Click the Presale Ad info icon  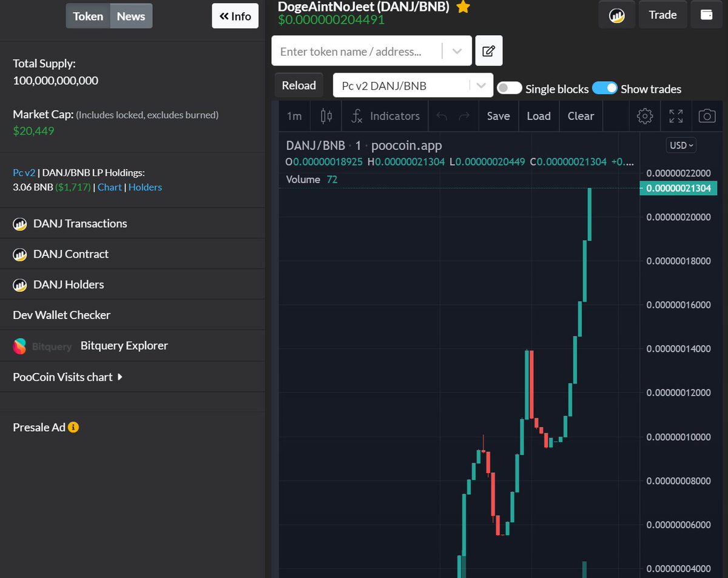pos(73,427)
